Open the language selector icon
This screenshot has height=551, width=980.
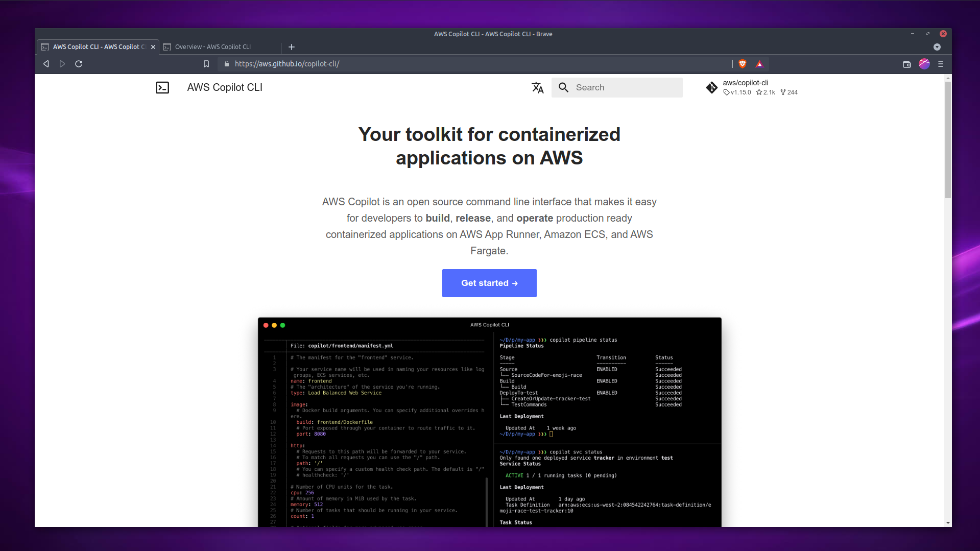(x=538, y=87)
